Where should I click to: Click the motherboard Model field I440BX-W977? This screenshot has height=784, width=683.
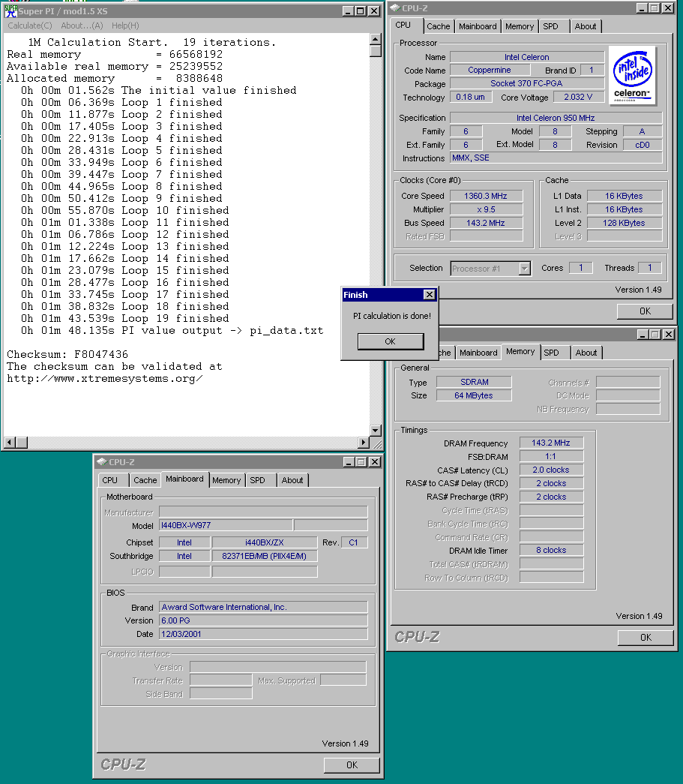(226, 525)
